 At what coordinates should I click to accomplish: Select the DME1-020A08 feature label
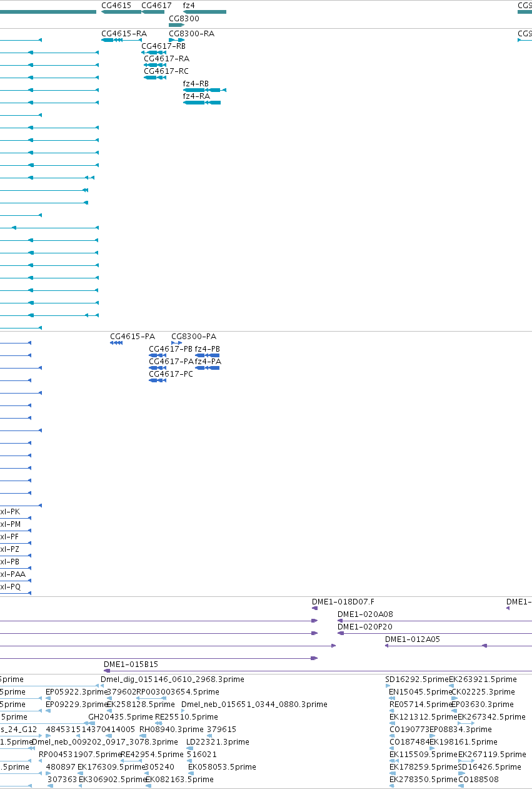point(365,614)
